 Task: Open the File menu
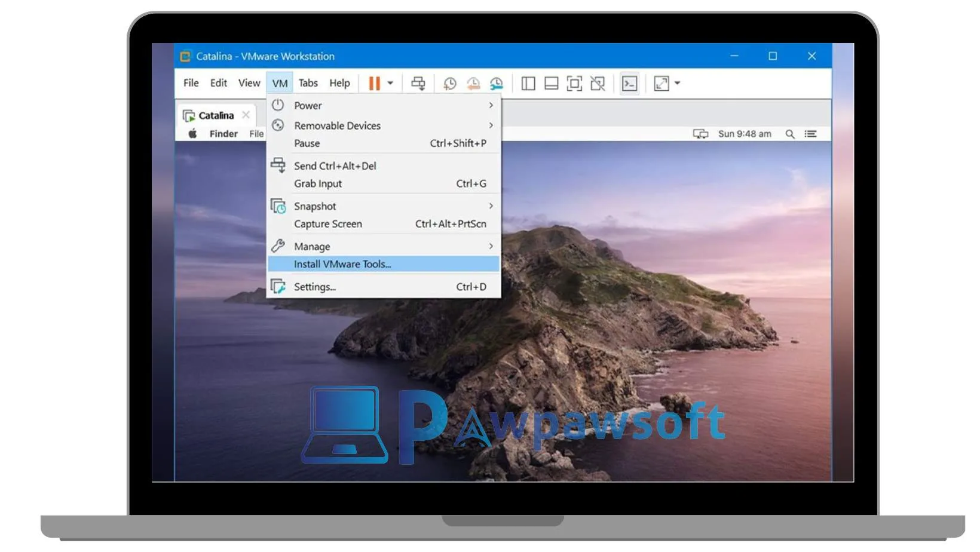(x=191, y=83)
